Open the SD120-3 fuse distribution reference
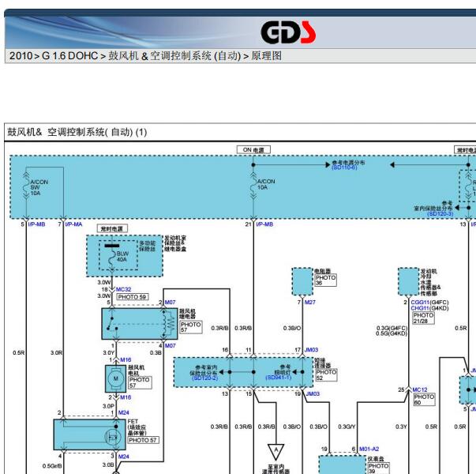 440,213
